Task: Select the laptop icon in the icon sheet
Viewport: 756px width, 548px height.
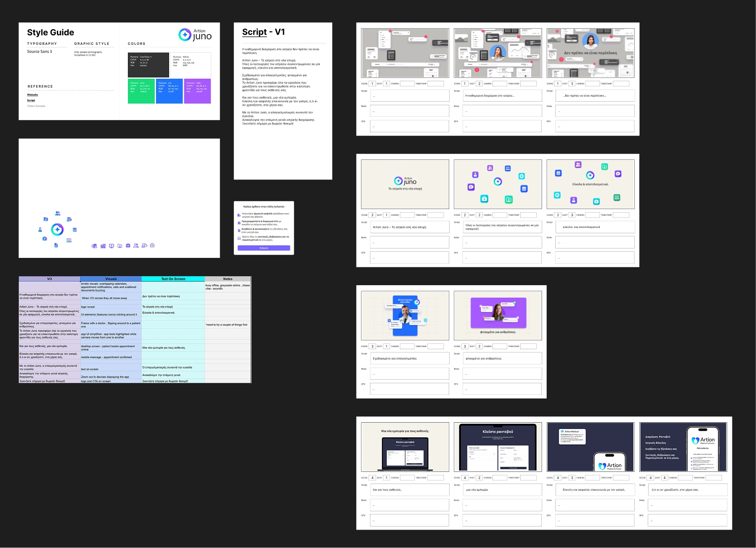Action: point(69,240)
